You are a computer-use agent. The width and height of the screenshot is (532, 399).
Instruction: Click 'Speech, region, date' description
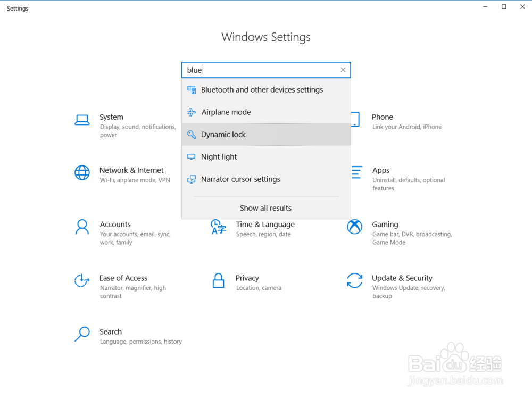pos(263,235)
